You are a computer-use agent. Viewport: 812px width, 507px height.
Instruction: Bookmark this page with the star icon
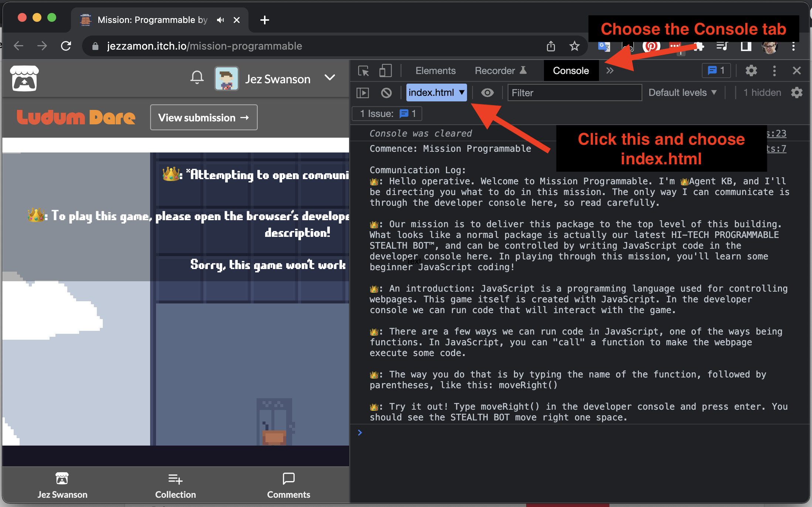click(574, 46)
